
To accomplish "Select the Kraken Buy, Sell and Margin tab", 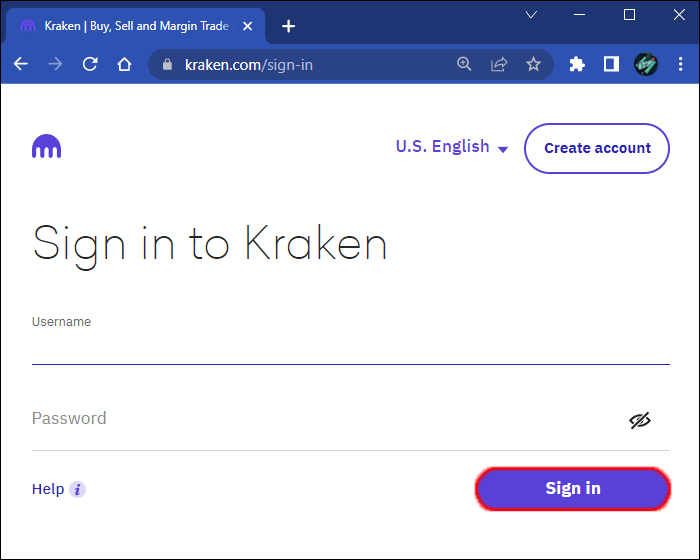I will [x=134, y=26].
